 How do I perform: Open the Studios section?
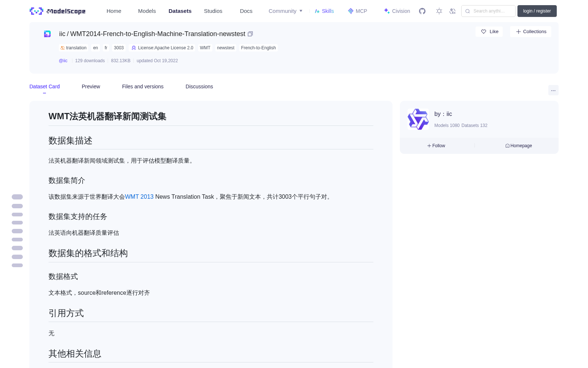point(213,11)
